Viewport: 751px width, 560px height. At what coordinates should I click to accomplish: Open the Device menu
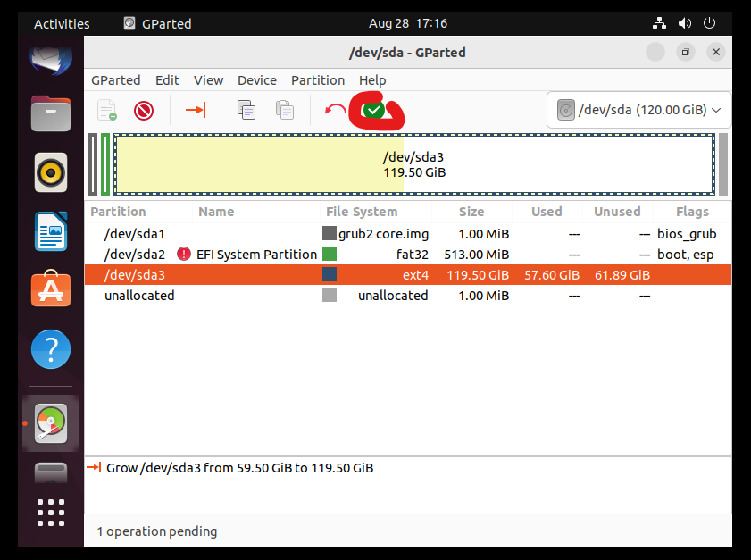coord(256,80)
